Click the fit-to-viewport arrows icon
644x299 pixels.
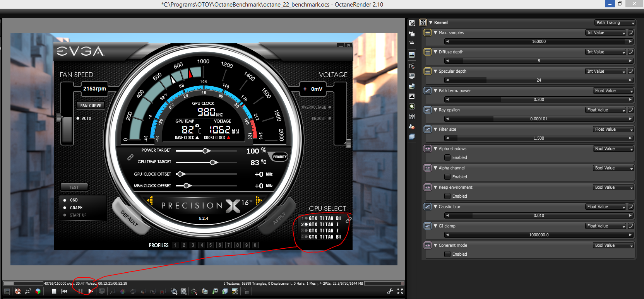[28, 291]
